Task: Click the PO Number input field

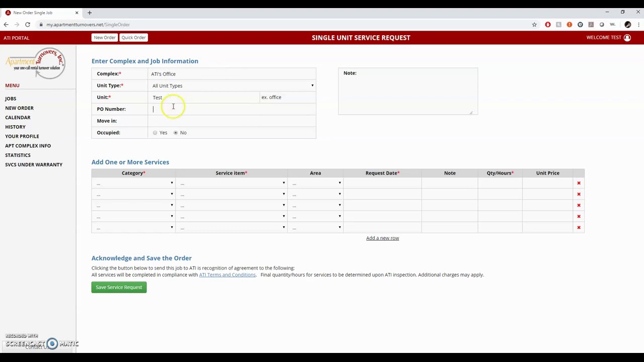Action: (x=232, y=109)
